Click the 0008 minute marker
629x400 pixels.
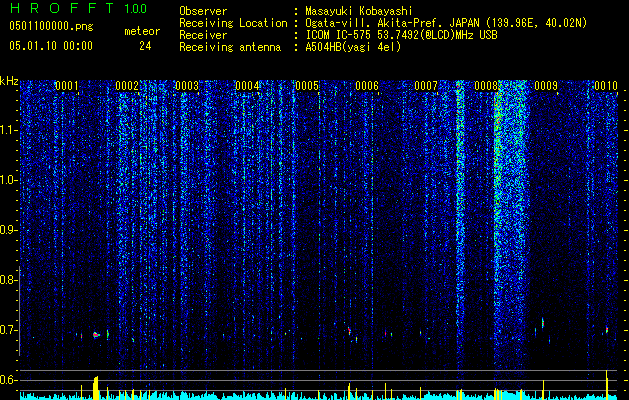(x=486, y=86)
